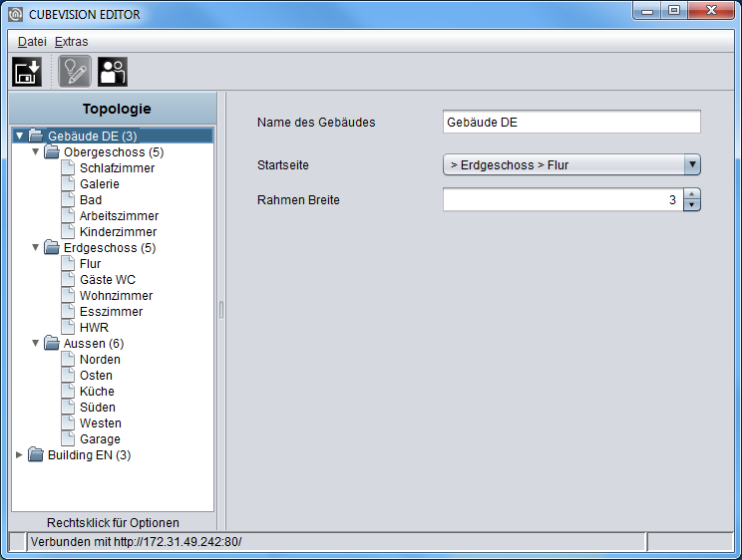Maximize the Cubevision Editor window
Image resolution: width=742 pixels, height=560 pixels.
pos(674,10)
